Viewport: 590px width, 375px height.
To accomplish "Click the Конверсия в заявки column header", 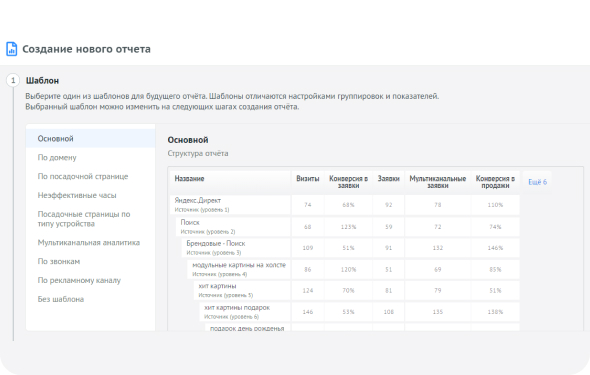I will [x=348, y=182].
